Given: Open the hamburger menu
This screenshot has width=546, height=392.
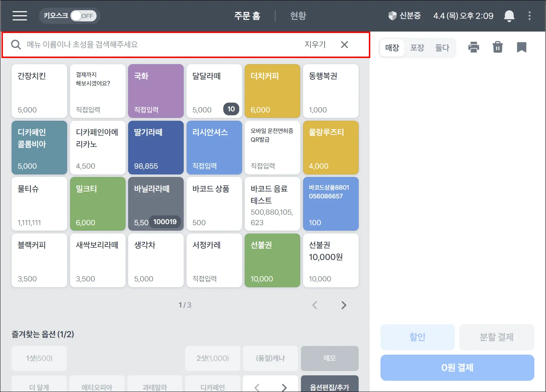Looking at the screenshot, I should (x=20, y=16).
